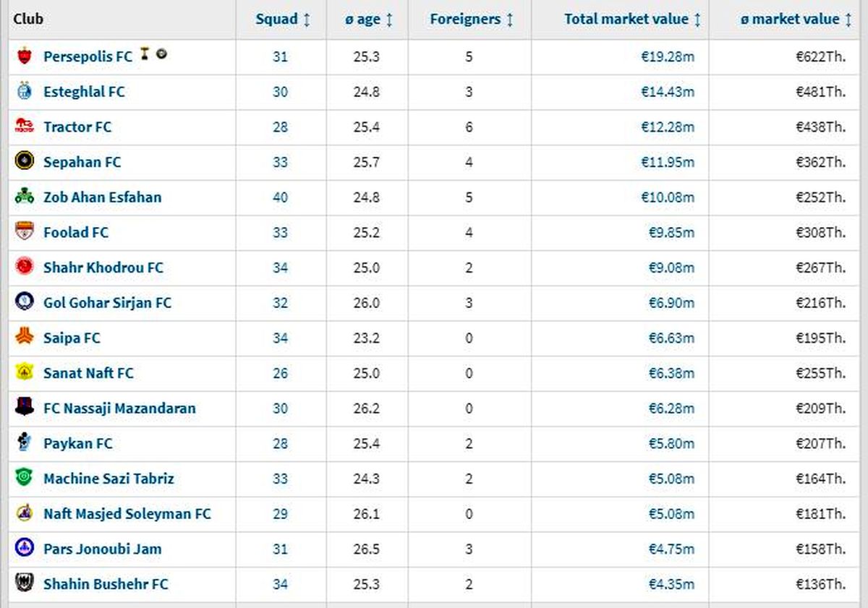This screenshot has height=608, width=868.
Task: Click the Esteghlal FC crest icon
Action: click(24, 91)
